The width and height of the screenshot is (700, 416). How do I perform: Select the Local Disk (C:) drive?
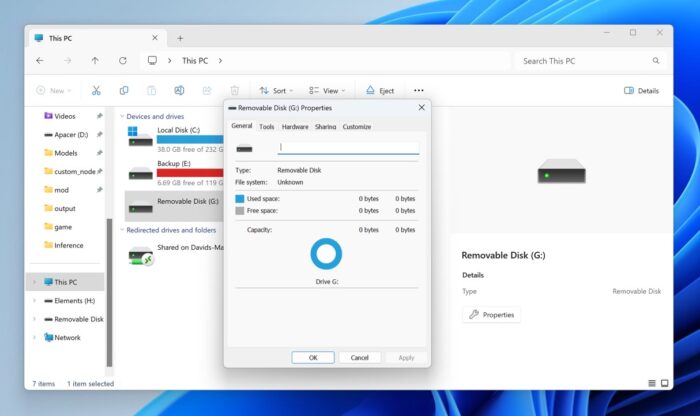click(178, 130)
